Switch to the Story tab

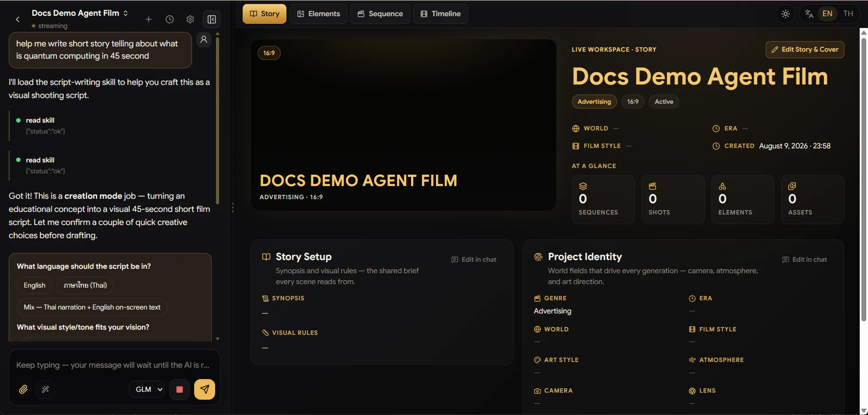coord(265,14)
